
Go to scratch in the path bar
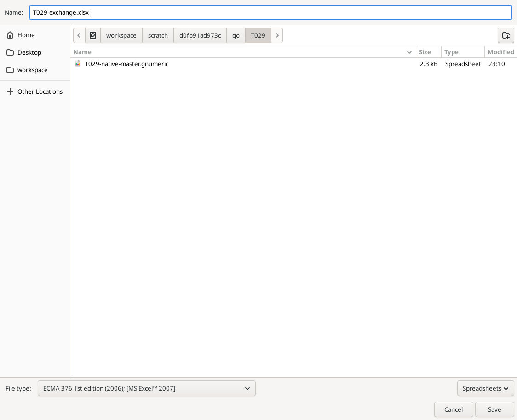[x=158, y=35]
